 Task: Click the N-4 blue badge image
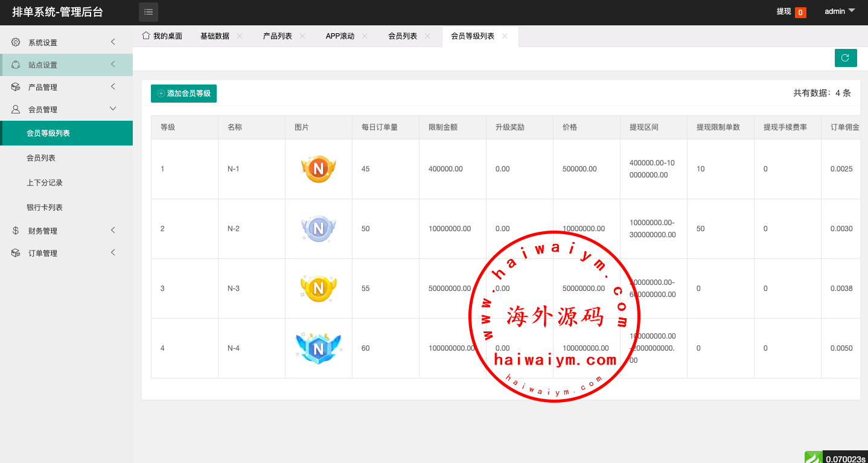318,348
